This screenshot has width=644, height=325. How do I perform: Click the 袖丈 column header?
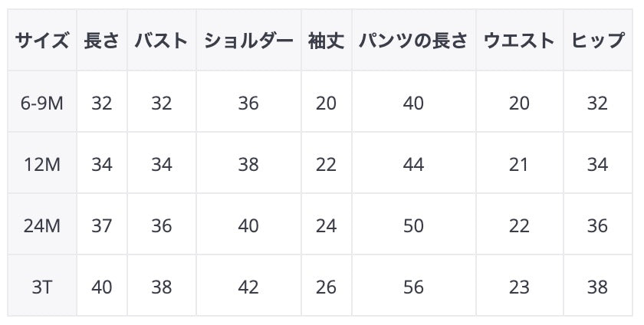326,41
